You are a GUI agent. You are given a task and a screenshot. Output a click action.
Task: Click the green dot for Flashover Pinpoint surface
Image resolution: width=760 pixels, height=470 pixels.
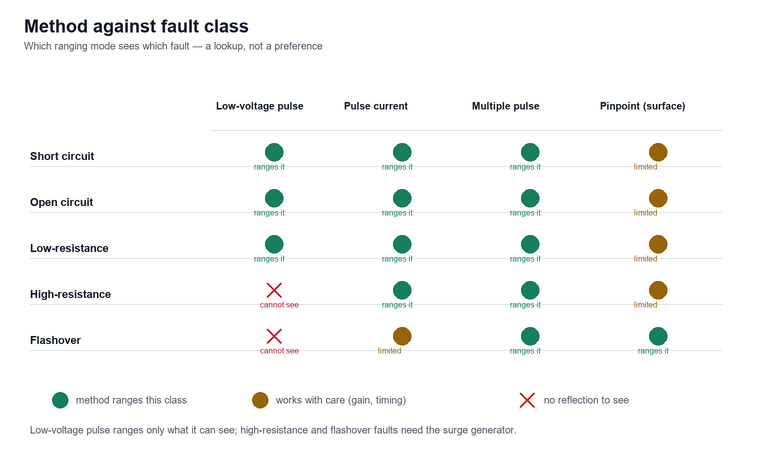click(658, 336)
